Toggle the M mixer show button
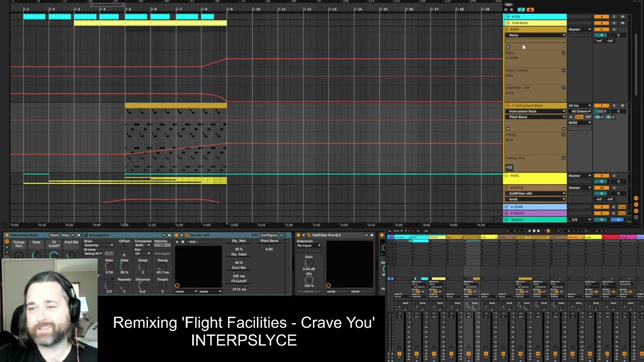 636,211
